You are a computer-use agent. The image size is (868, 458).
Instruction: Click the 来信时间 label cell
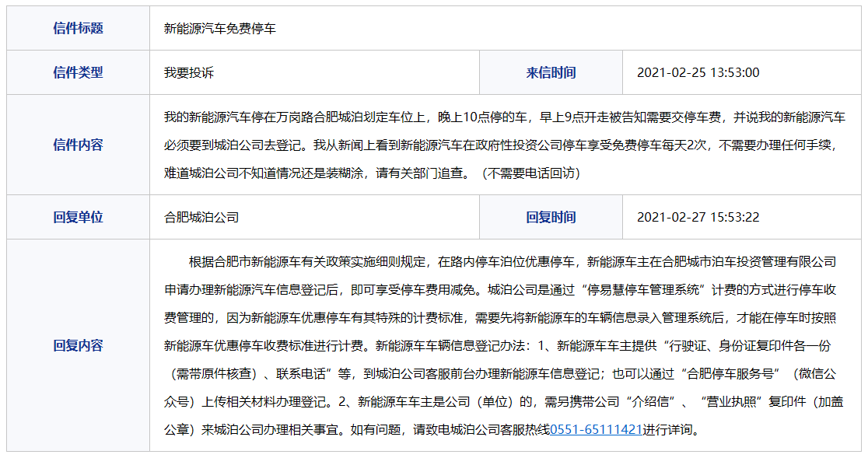coord(551,72)
